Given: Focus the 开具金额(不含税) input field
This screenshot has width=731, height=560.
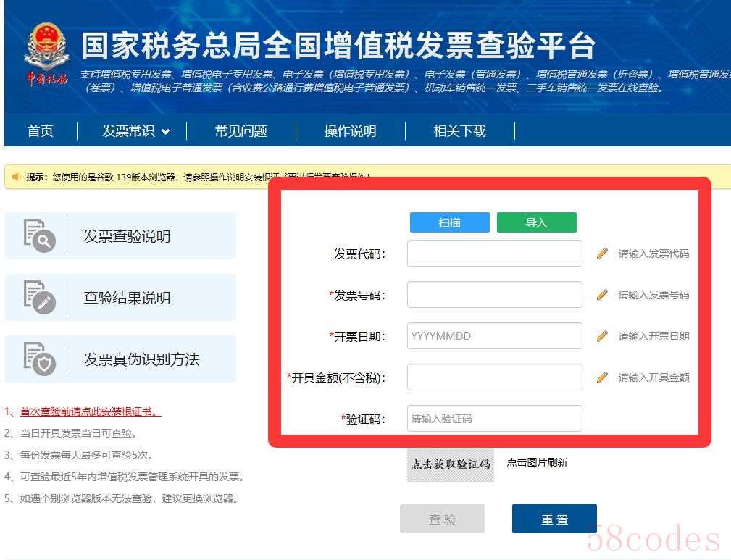Looking at the screenshot, I should (495, 377).
